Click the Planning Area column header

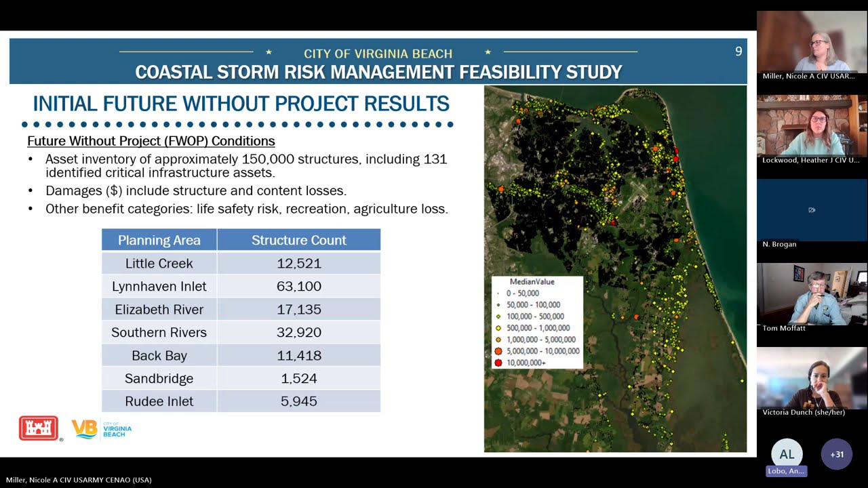[x=159, y=240]
